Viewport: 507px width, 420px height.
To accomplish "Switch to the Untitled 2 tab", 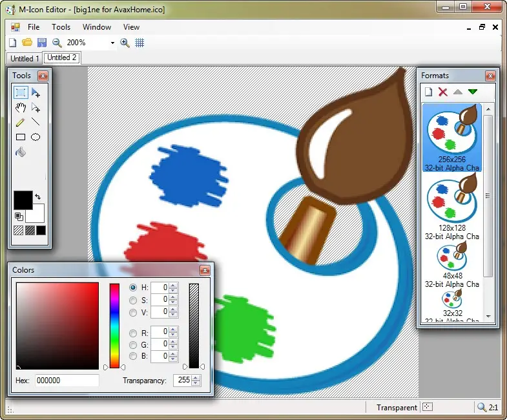I will (61, 58).
